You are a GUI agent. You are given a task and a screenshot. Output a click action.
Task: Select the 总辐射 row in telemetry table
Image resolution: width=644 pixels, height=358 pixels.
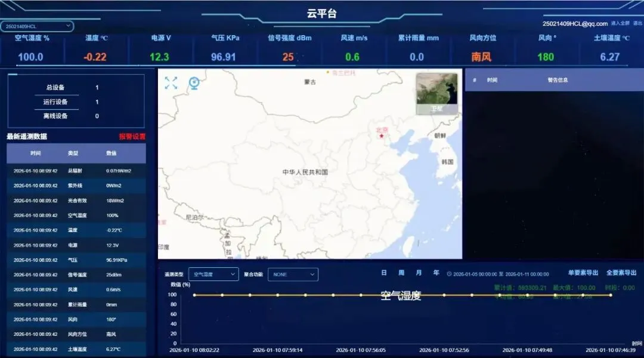[76, 171]
